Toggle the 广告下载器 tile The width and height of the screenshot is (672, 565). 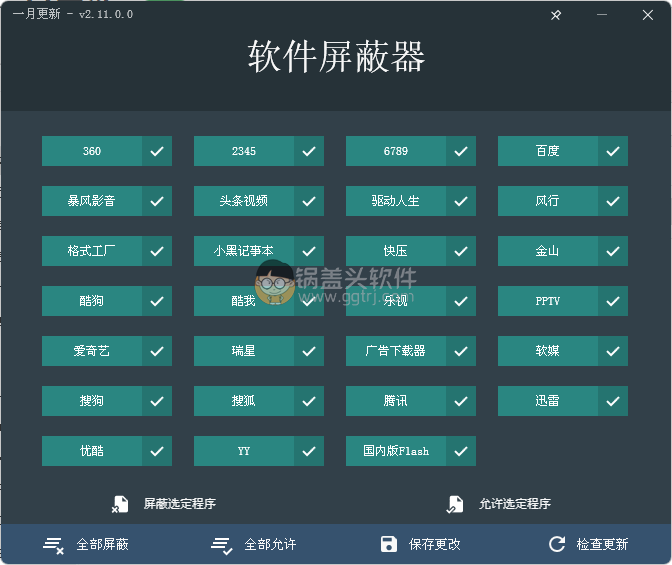click(x=411, y=351)
